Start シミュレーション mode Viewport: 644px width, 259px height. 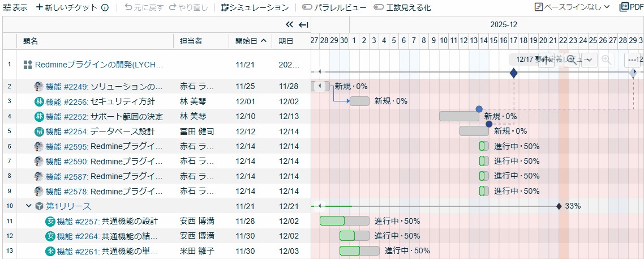pos(255,7)
